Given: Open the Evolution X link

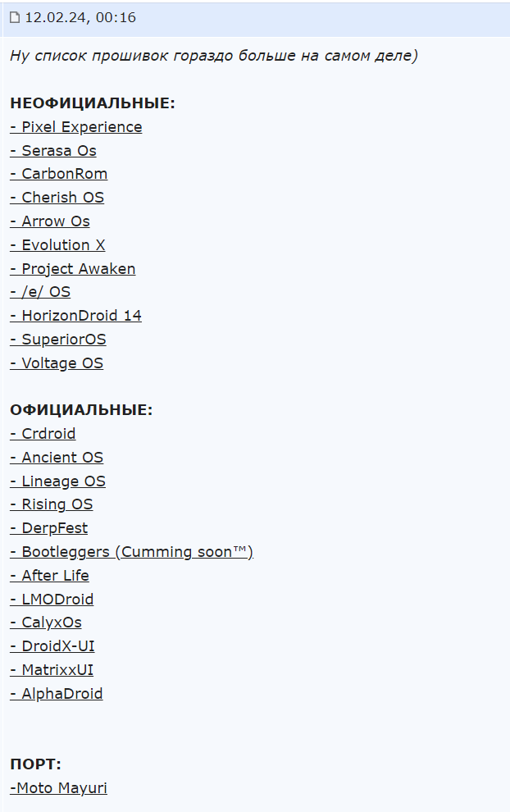Looking at the screenshot, I should point(57,245).
